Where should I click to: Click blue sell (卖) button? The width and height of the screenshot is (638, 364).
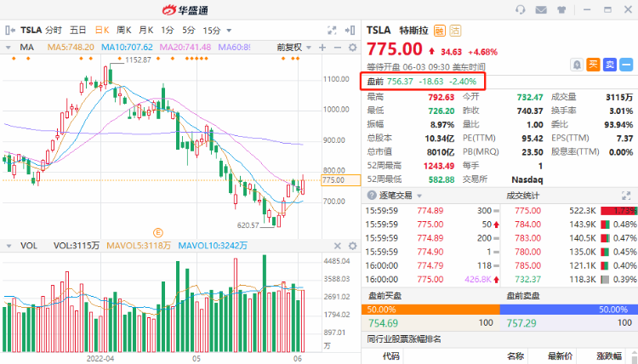click(x=610, y=65)
